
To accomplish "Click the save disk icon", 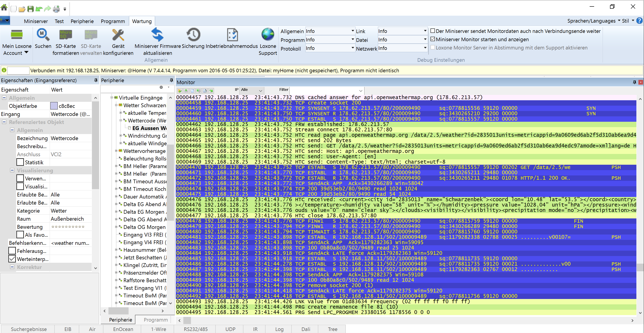I will 30,9.
